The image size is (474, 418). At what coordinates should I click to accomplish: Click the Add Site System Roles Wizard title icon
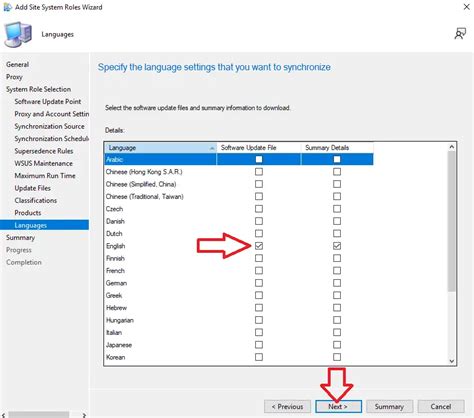[x=7, y=7]
